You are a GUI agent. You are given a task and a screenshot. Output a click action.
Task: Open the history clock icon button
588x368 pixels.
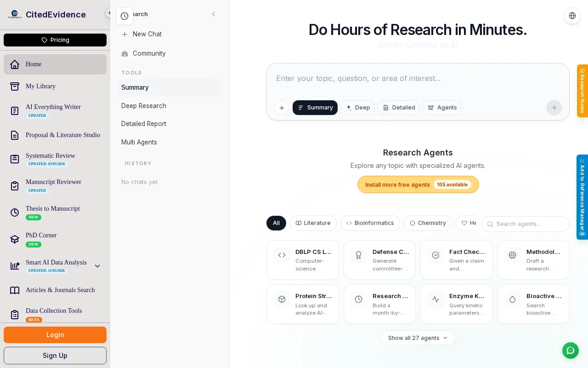pos(124,16)
